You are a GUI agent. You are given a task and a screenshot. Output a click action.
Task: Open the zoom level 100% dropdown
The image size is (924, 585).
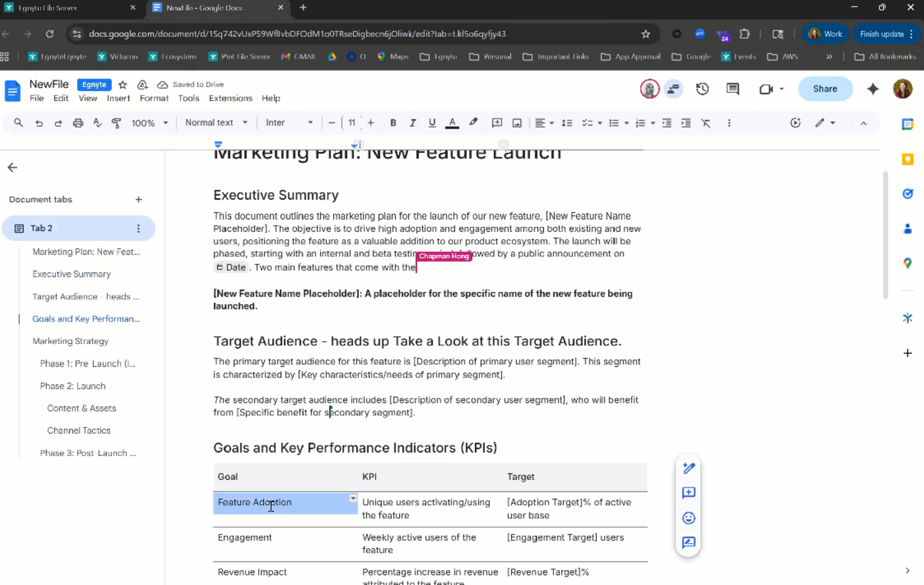tap(149, 123)
